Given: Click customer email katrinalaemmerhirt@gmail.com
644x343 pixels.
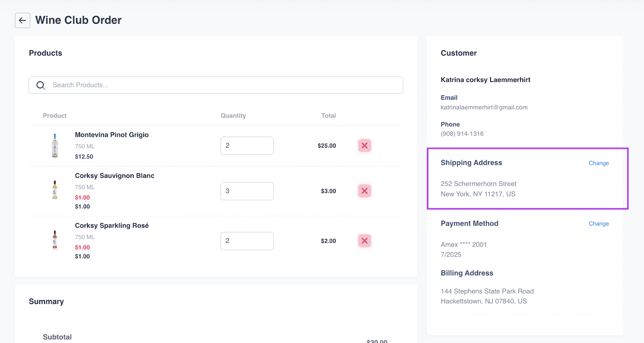Looking at the screenshot, I should pyautogui.click(x=484, y=107).
